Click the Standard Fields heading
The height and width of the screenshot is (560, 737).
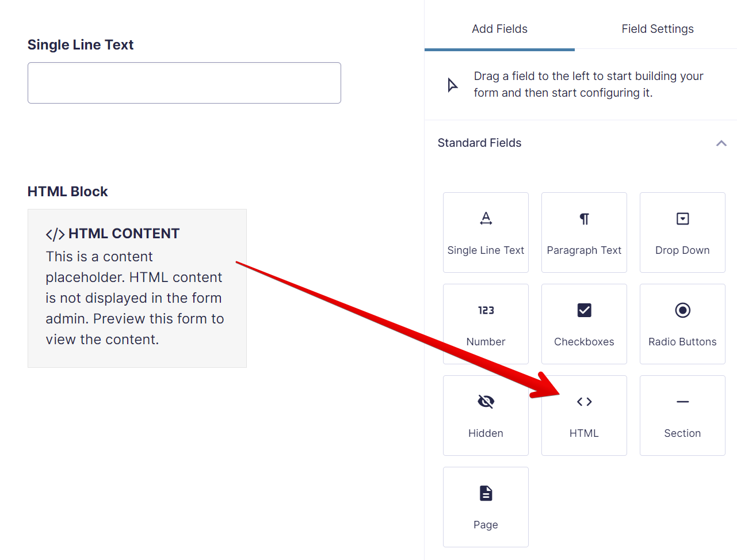pyautogui.click(x=479, y=143)
